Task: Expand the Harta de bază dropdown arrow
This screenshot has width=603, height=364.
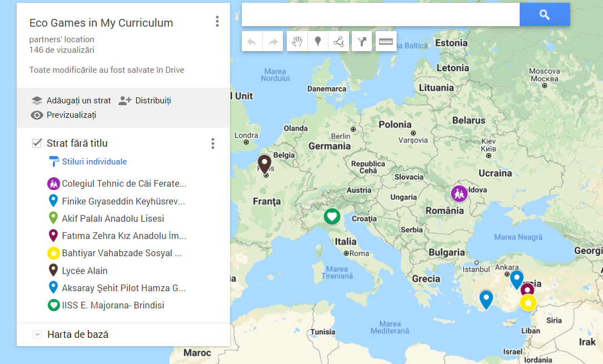Action: (x=37, y=335)
